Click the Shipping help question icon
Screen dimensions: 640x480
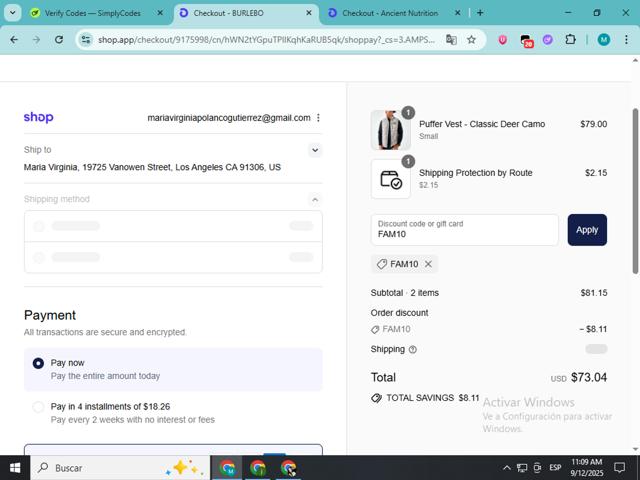click(x=413, y=349)
